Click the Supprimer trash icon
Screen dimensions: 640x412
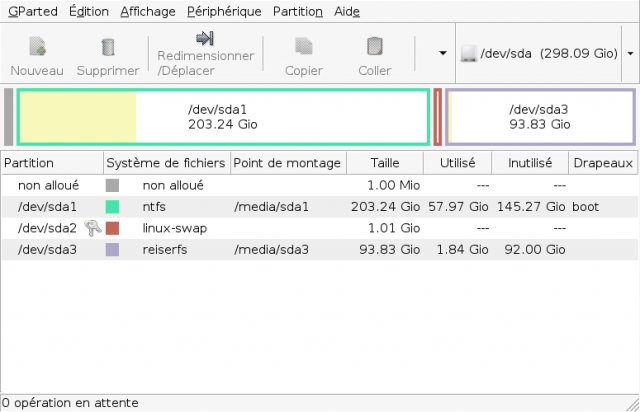pos(108,47)
